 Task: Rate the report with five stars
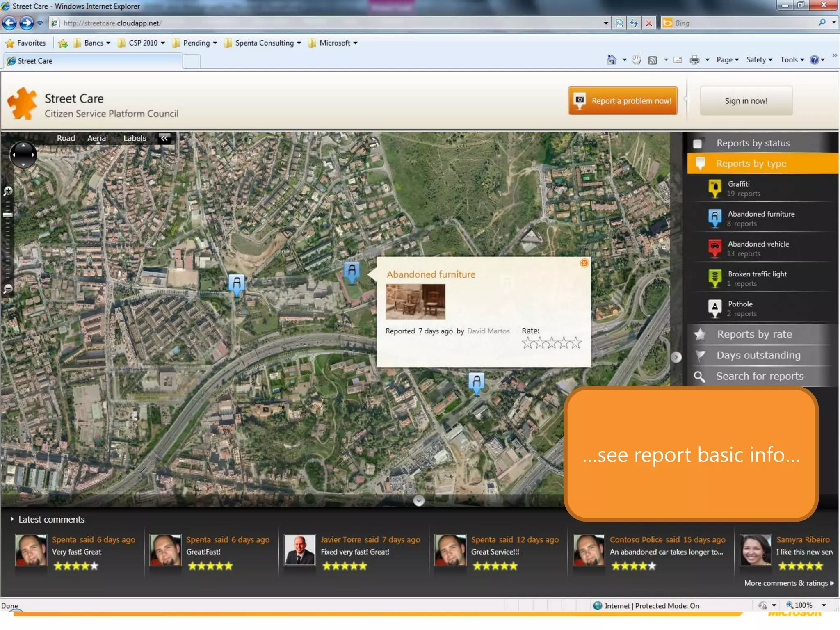(x=576, y=343)
